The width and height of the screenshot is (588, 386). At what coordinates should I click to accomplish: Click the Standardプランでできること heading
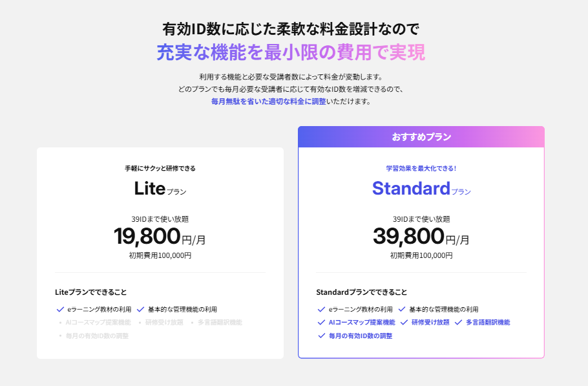pyautogui.click(x=361, y=292)
